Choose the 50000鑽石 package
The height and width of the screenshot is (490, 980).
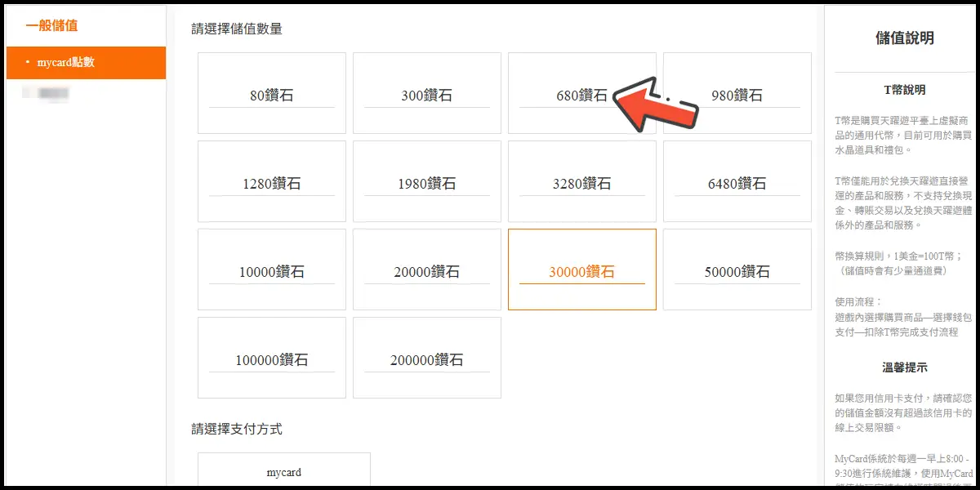click(737, 270)
